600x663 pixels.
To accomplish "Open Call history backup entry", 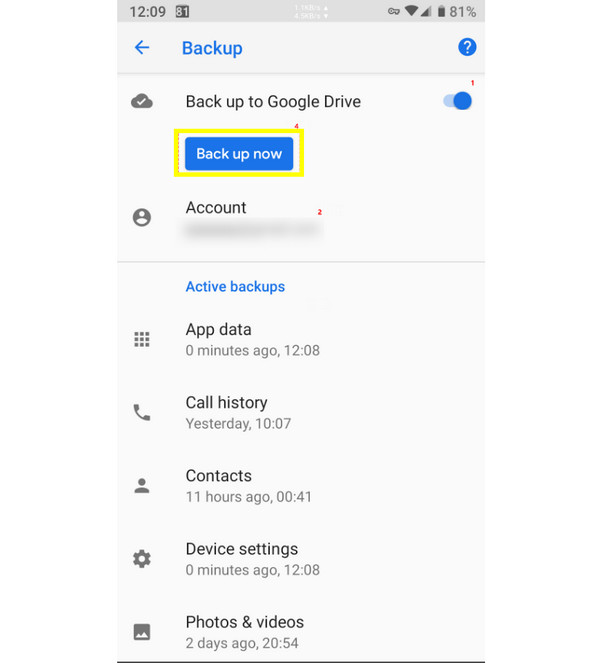I will pyautogui.click(x=301, y=413).
